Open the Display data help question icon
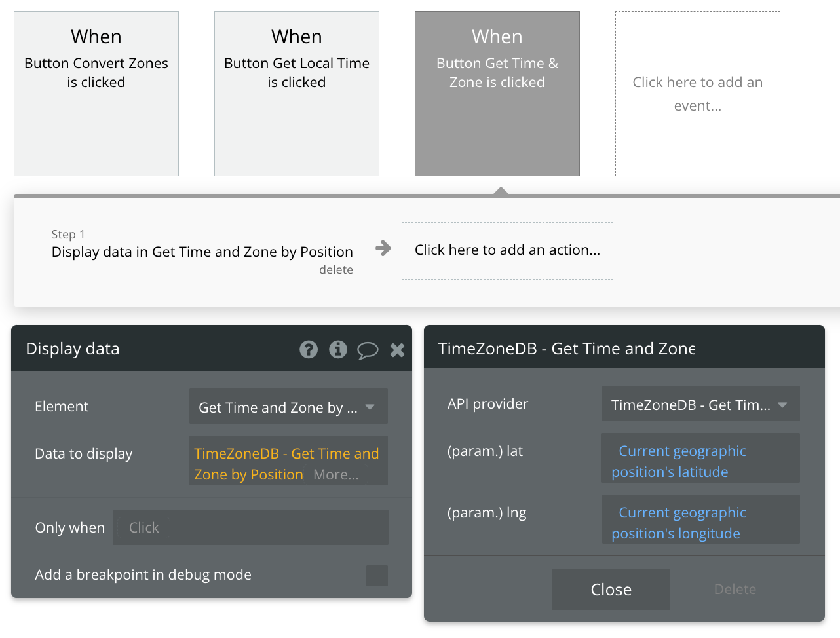This screenshot has width=840, height=638. [x=309, y=349]
